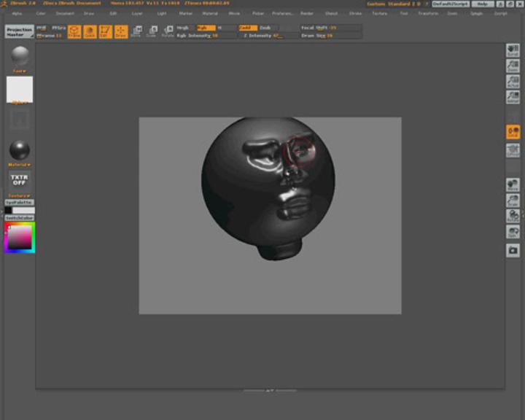Click the Zoom canvas icon
The image size is (525, 420).
[x=513, y=66]
